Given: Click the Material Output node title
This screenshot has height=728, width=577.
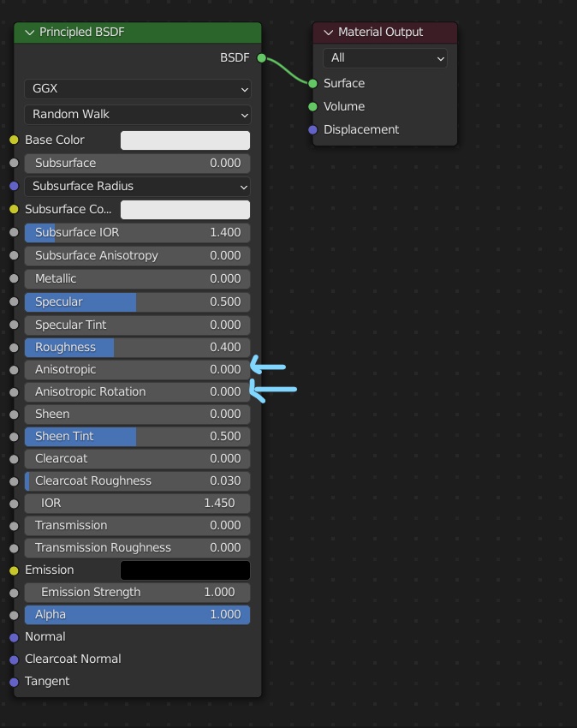Looking at the screenshot, I should (380, 32).
